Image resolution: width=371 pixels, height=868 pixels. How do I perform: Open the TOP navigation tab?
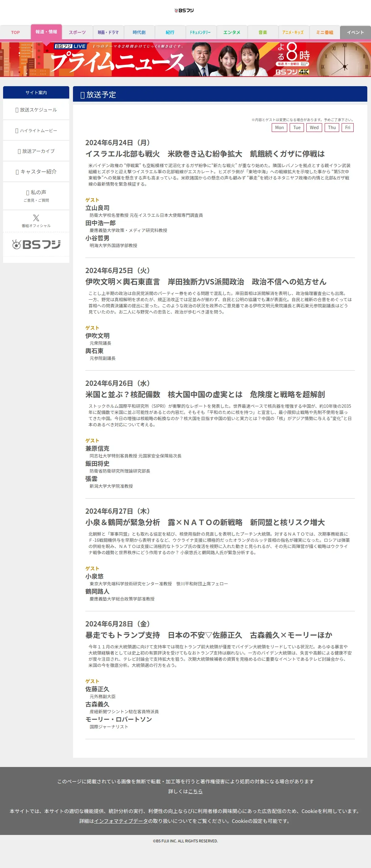point(15,32)
